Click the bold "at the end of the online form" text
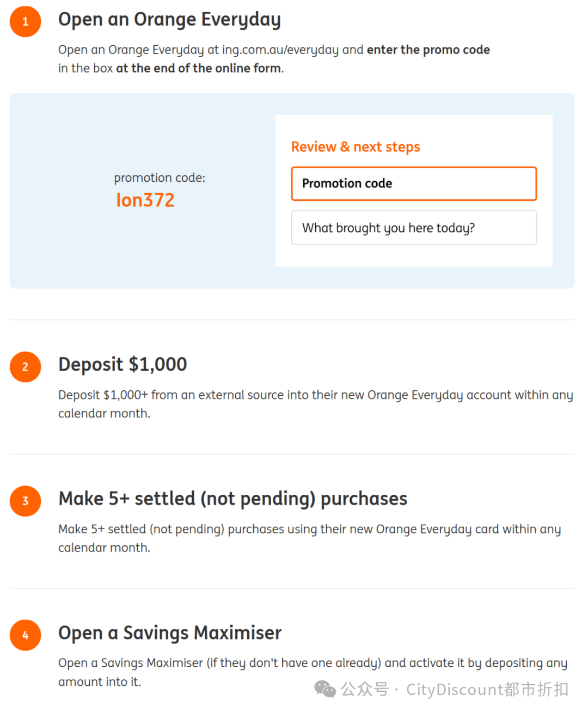The height and width of the screenshot is (713, 588). [198, 69]
